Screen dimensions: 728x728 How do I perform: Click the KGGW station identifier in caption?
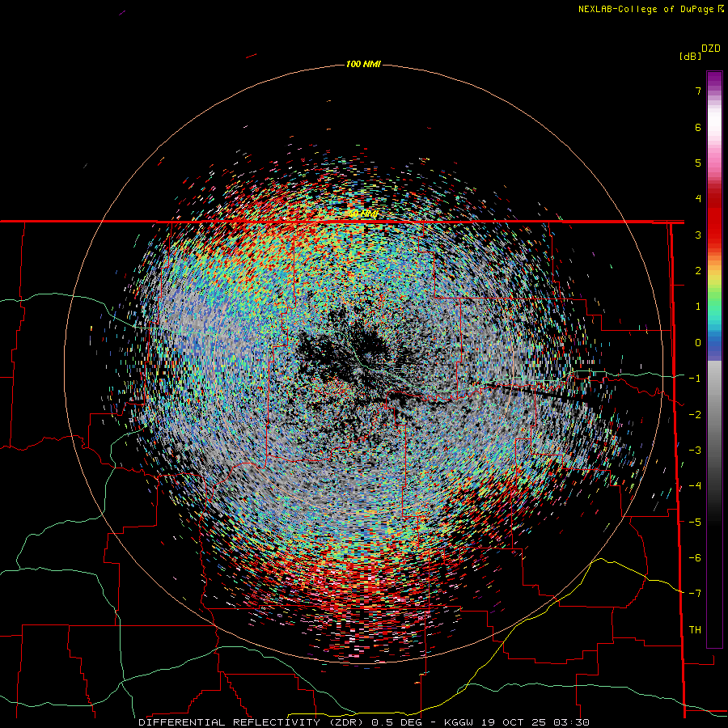459,723
